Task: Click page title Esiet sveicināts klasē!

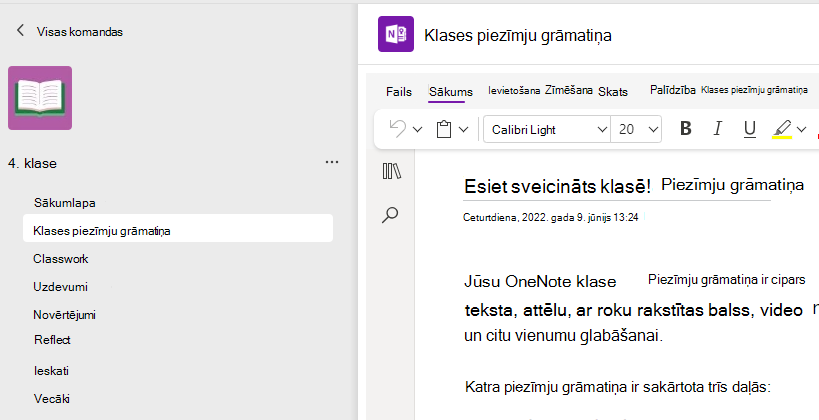Action: (x=557, y=186)
